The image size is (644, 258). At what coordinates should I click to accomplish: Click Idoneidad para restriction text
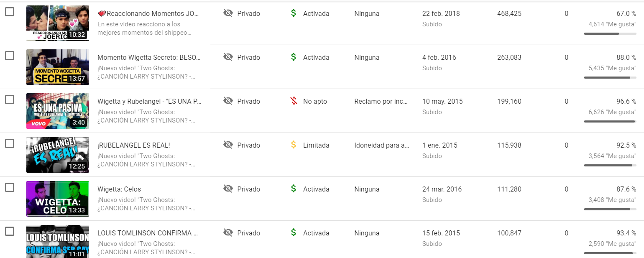click(382, 145)
